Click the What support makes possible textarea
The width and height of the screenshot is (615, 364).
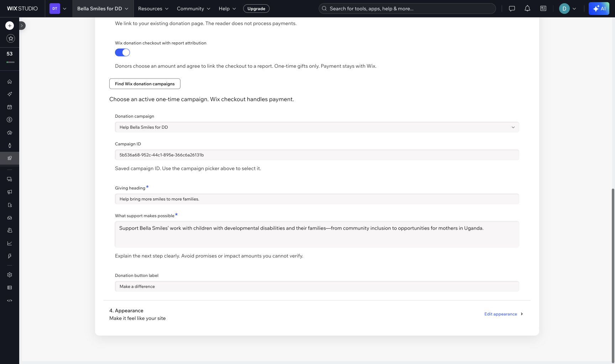click(x=317, y=234)
